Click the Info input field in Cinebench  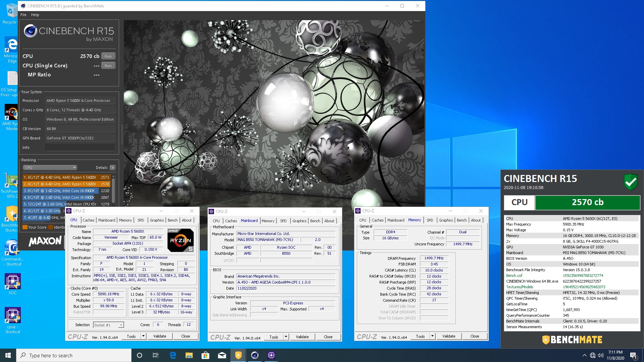pos(80,147)
